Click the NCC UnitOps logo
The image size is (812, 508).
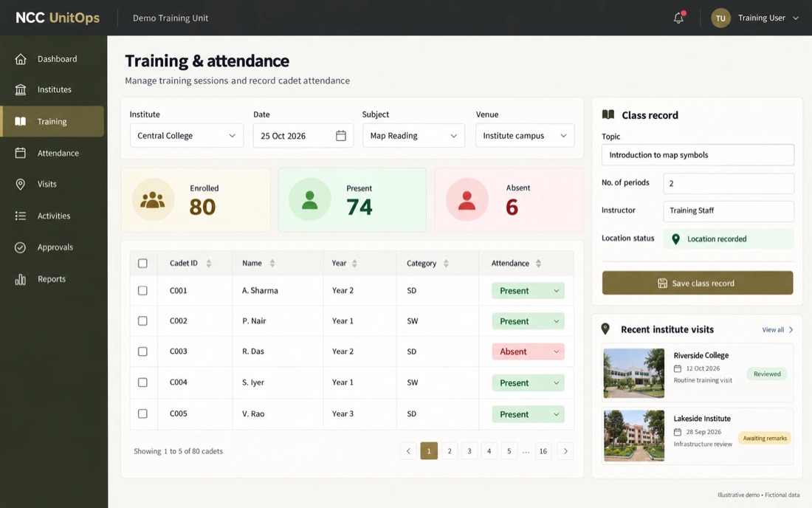click(58, 18)
